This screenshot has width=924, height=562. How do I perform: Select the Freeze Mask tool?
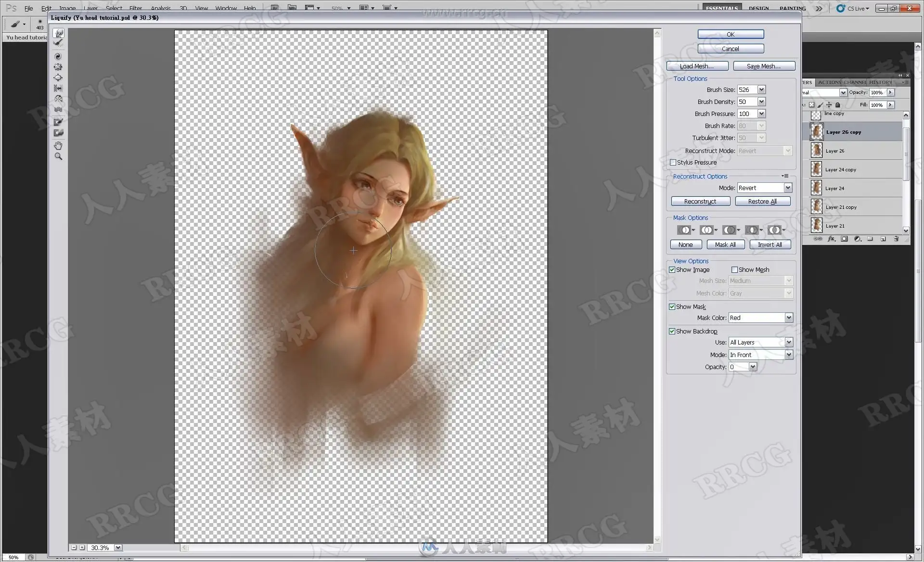click(x=58, y=122)
